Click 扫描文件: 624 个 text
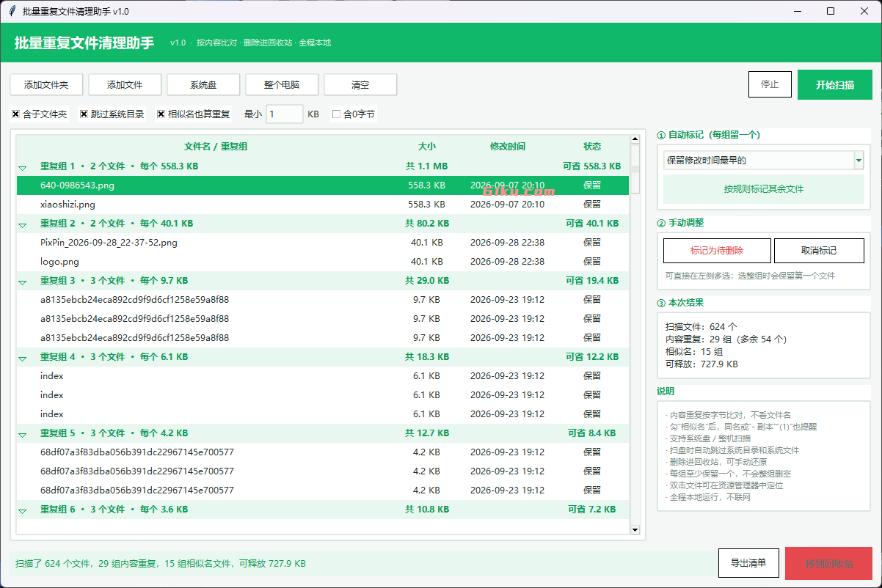The width and height of the screenshot is (882, 588). click(701, 327)
